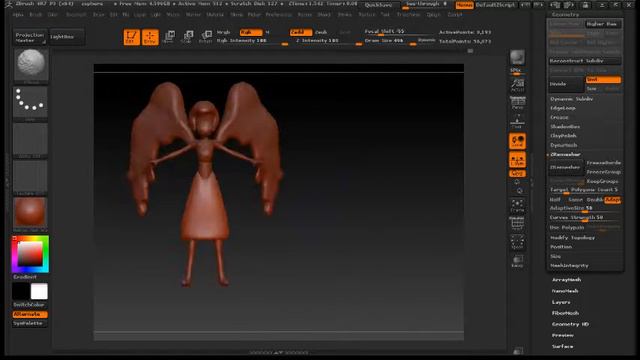Viewport: 640px width, 360px height.
Task: Toggle the Rgb channel button
Action: coord(251,32)
